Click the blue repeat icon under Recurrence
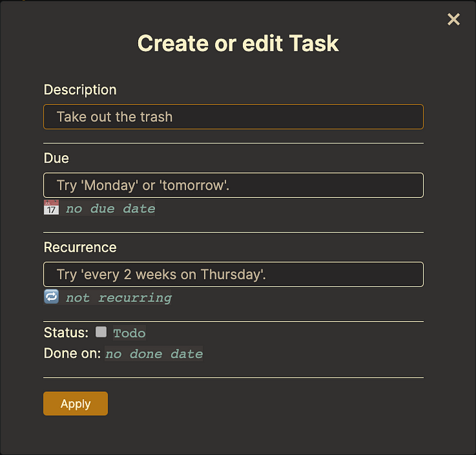The image size is (476, 455). click(51, 297)
